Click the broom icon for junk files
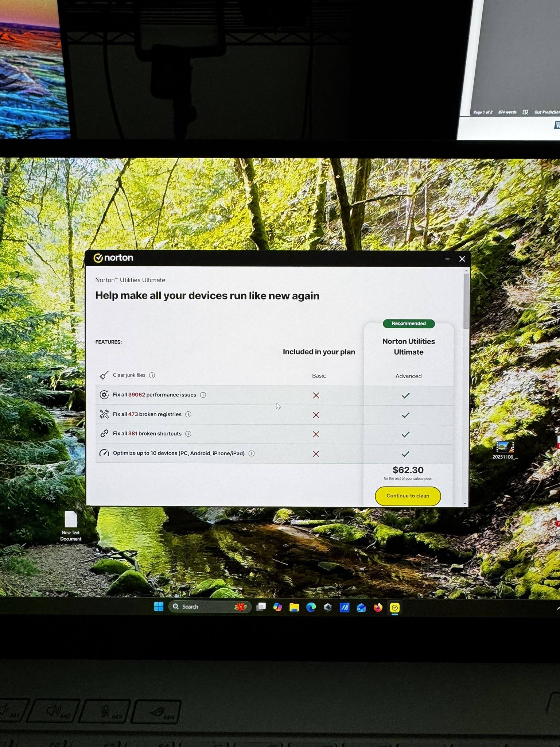The image size is (560, 747). (x=104, y=375)
